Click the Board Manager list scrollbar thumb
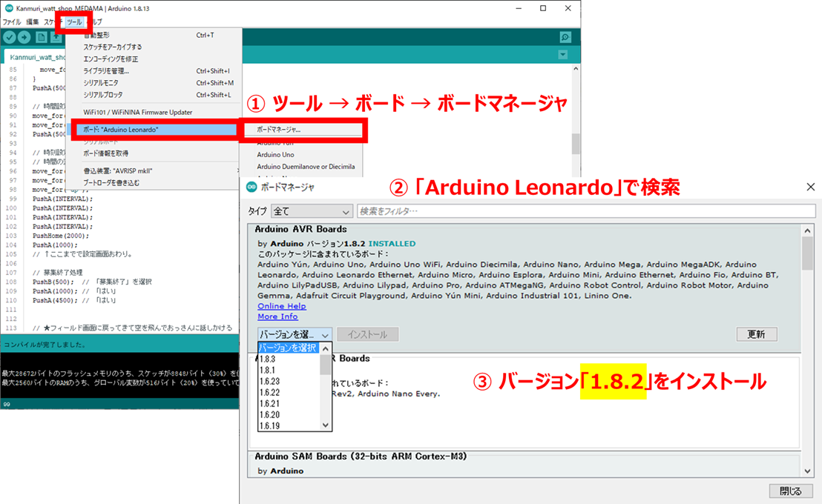This screenshot has width=822, height=504. pyautogui.click(x=807, y=253)
